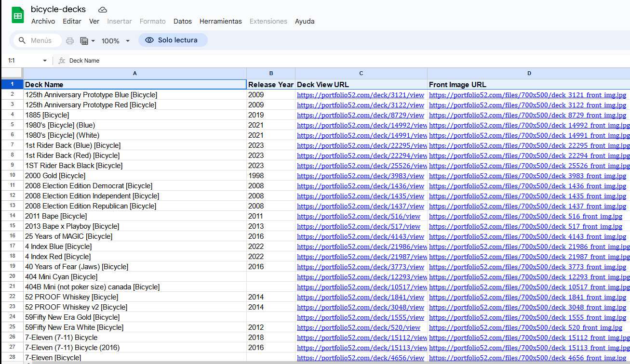Click the print icon in toolbar
This screenshot has height=364, width=630.
[x=70, y=41]
